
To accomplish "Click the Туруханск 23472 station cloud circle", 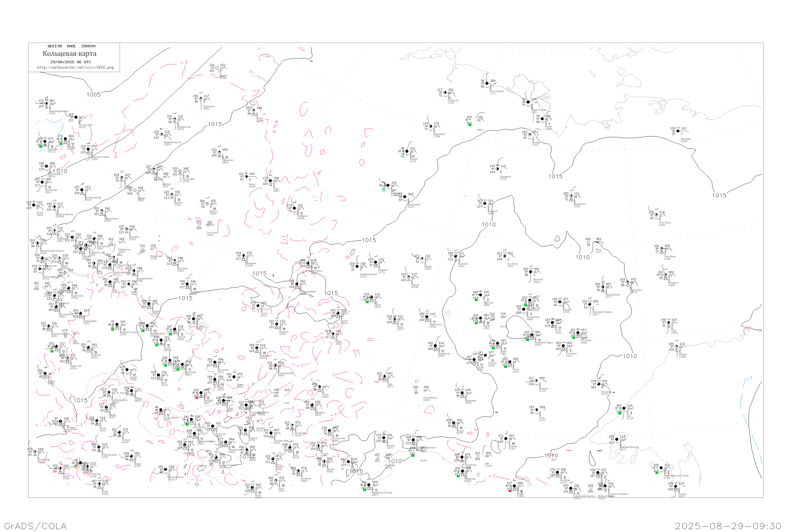I will 201,99.
